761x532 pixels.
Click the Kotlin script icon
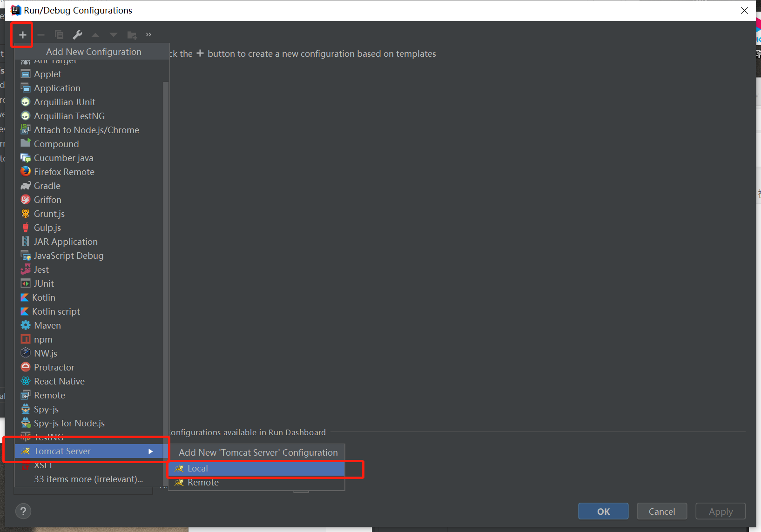coord(25,311)
